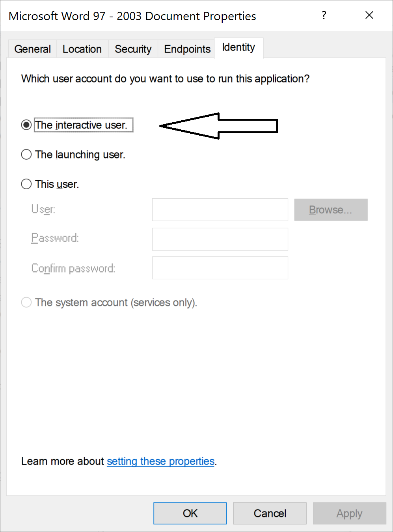Viewport: 393px width, 532px height.
Task: Choose the launching user option
Action: 26,155
